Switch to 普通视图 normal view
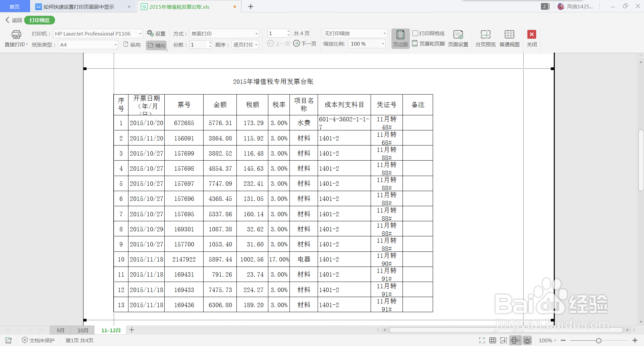 click(509, 38)
